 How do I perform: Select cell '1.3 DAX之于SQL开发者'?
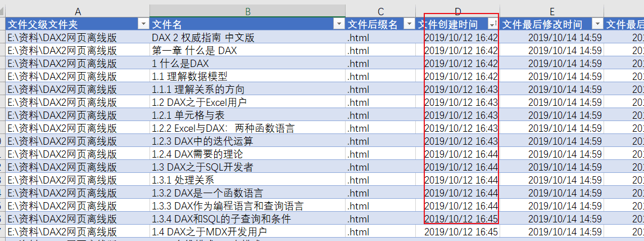point(248,167)
